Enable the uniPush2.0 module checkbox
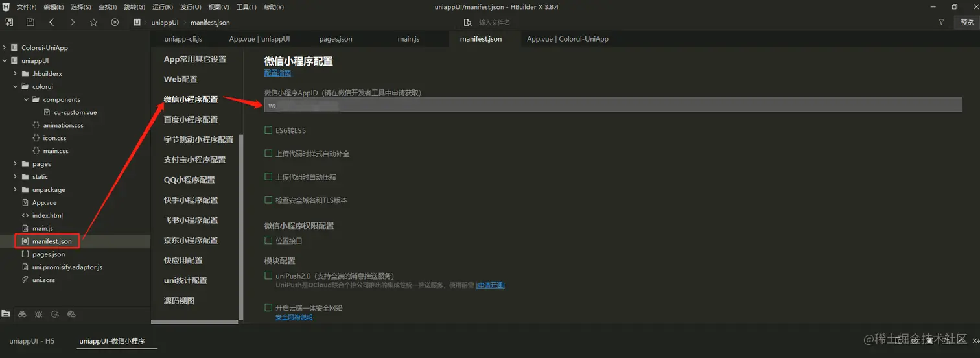This screenshot has width=980, height=358. click(268, 276)
